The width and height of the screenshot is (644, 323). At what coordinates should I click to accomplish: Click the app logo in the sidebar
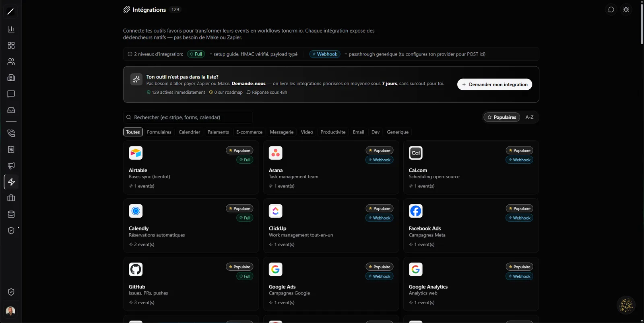[11, 12]
